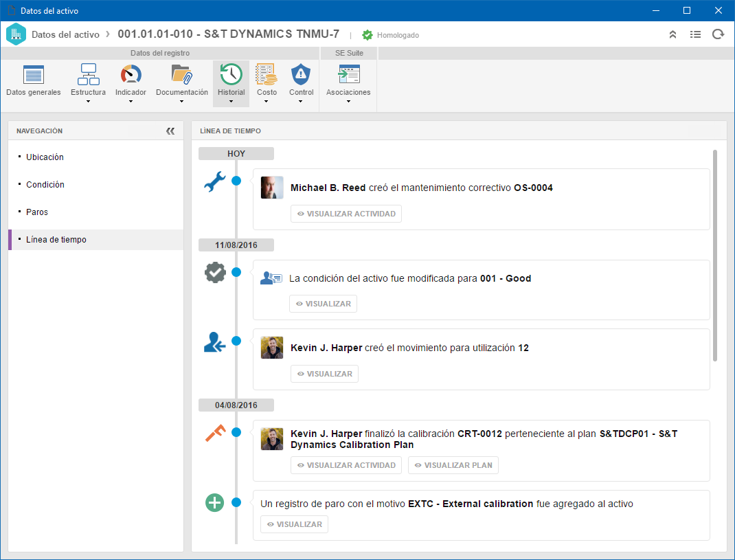Click the list view icon in header
The width and height of the screenshot is (735, 560).
pyautogui.click(x=695, y=34)
